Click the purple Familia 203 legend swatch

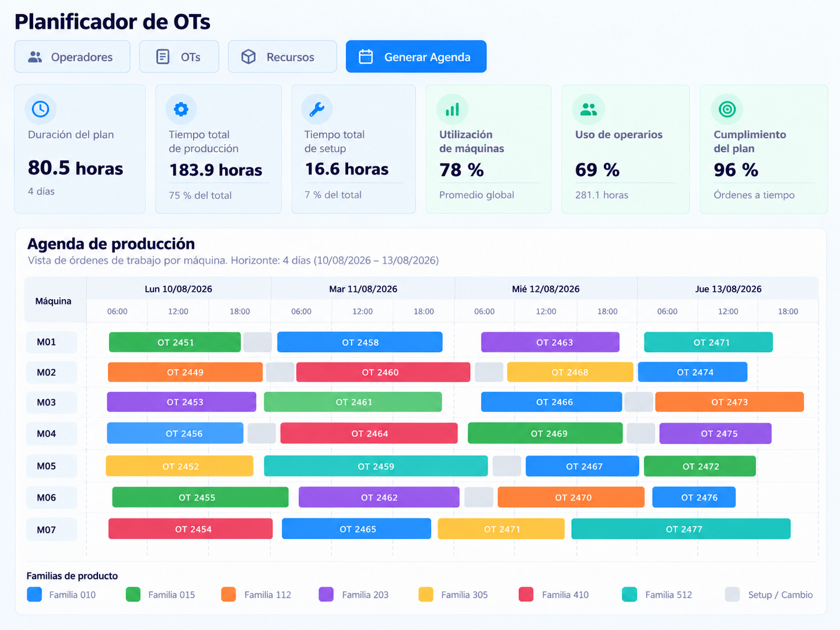click(x=326, y=595)
